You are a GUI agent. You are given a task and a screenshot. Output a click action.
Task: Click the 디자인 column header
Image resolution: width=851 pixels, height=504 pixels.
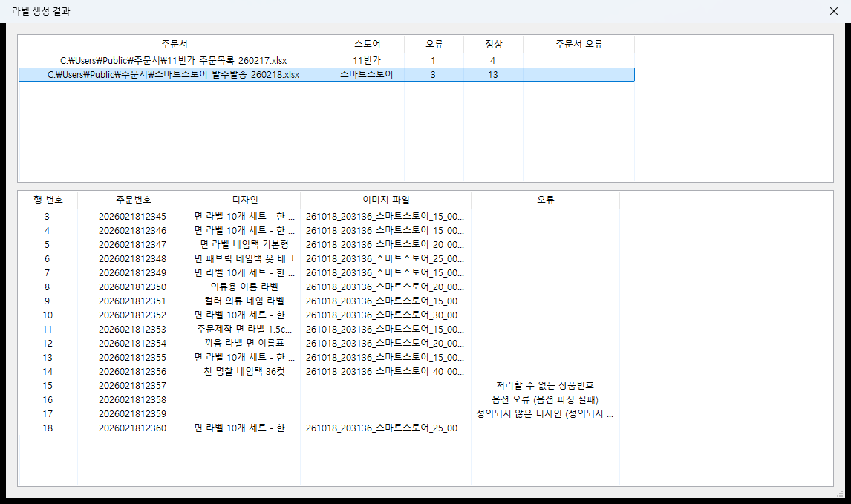[x=244, y=200]
